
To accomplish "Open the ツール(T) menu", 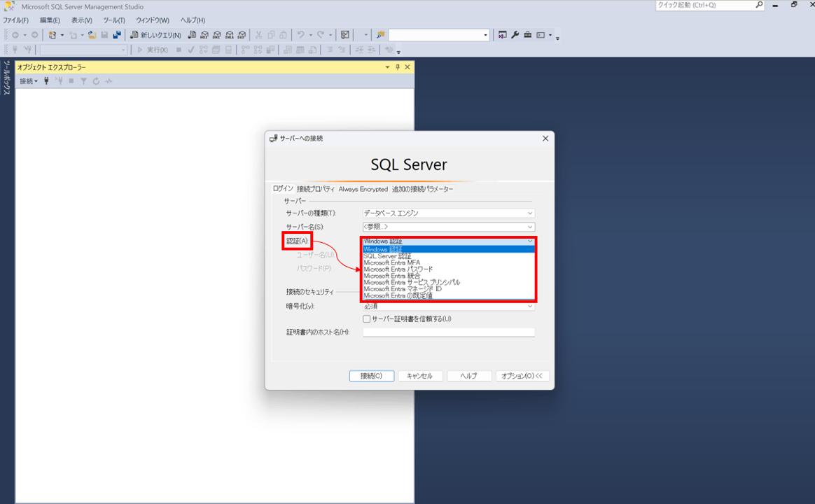I will (x=114, y=20).
